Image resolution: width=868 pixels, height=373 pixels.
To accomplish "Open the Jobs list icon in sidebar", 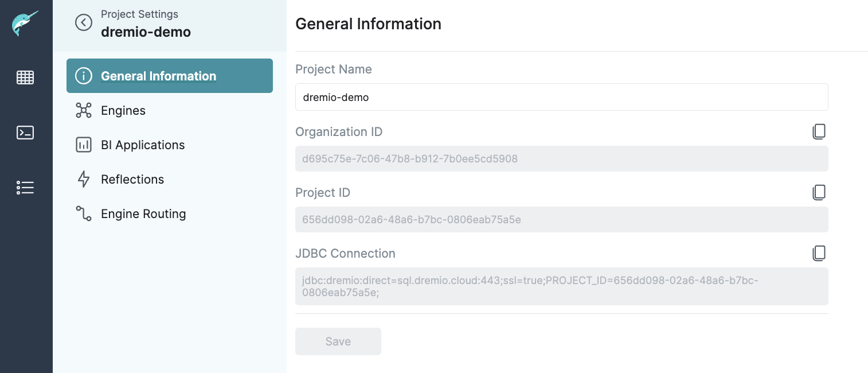I will pyautogui.click(x=25, y=188).
